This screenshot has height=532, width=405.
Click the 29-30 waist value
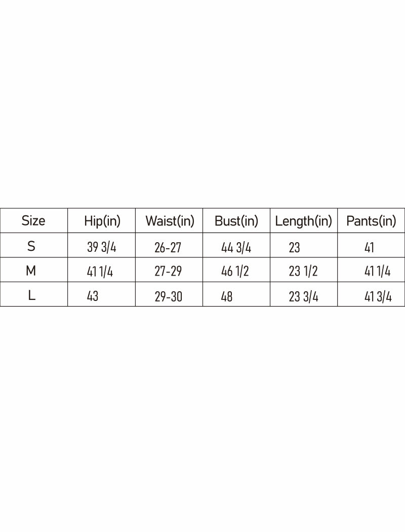(x=169, y=296)
